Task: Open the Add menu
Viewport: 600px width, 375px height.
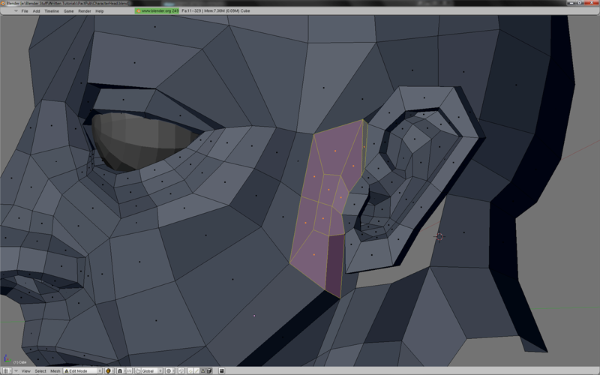Action: point(36,11)
